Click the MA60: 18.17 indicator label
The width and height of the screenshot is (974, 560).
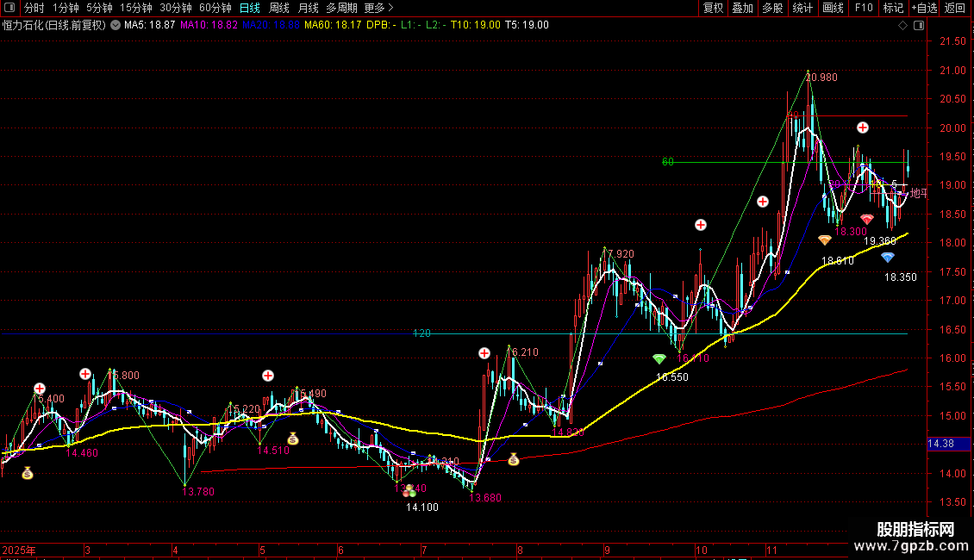(x=333, y=25)
